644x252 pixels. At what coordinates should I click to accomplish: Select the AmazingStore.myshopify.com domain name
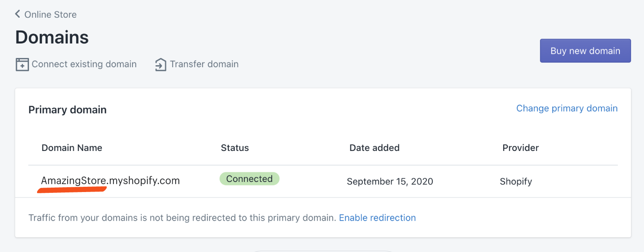pyautogui.click(x=110, y=180)
